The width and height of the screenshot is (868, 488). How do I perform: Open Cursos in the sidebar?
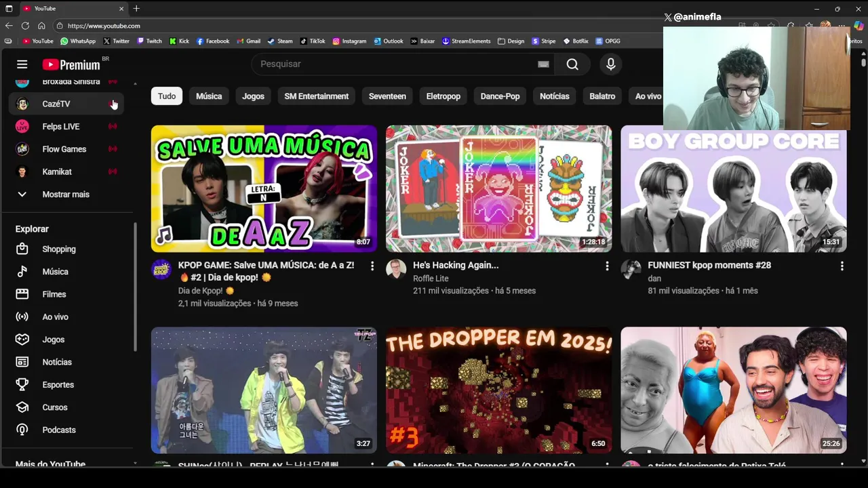click(x=68, y=407)
